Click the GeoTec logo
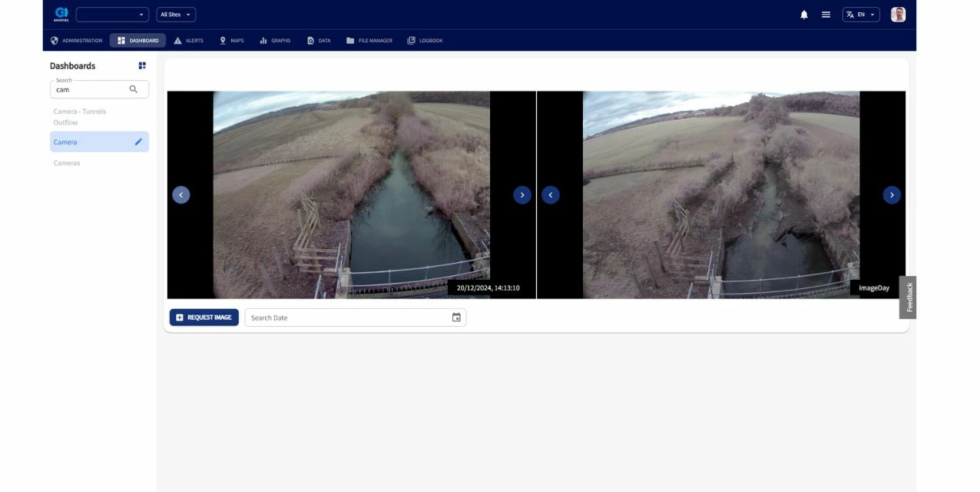Image resolution: width=980 pixels, height=492 pixels. click(61, 15)
